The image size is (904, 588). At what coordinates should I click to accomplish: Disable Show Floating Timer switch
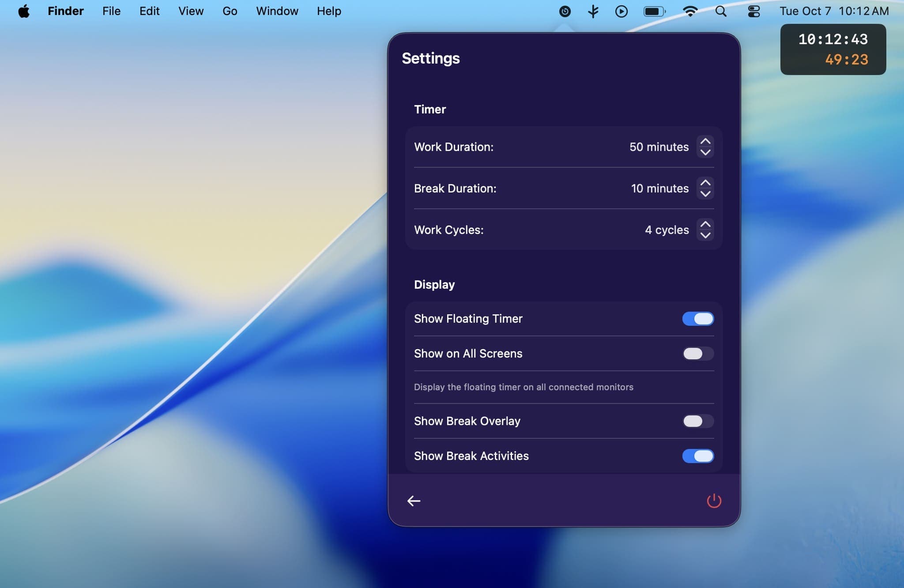(x=698, y=319)
